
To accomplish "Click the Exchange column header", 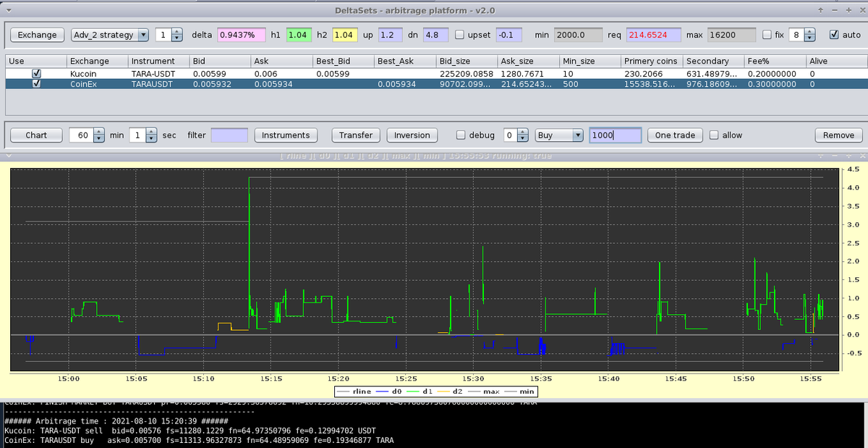I will pyautogui.click(x=98, y=62).
